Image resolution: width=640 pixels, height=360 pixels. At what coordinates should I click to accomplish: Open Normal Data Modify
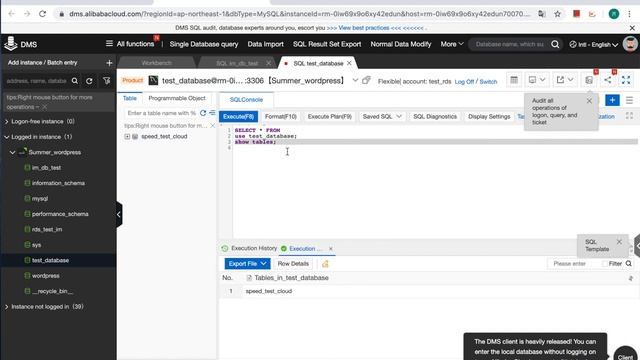pyautogui.click(x=401, y=44)
